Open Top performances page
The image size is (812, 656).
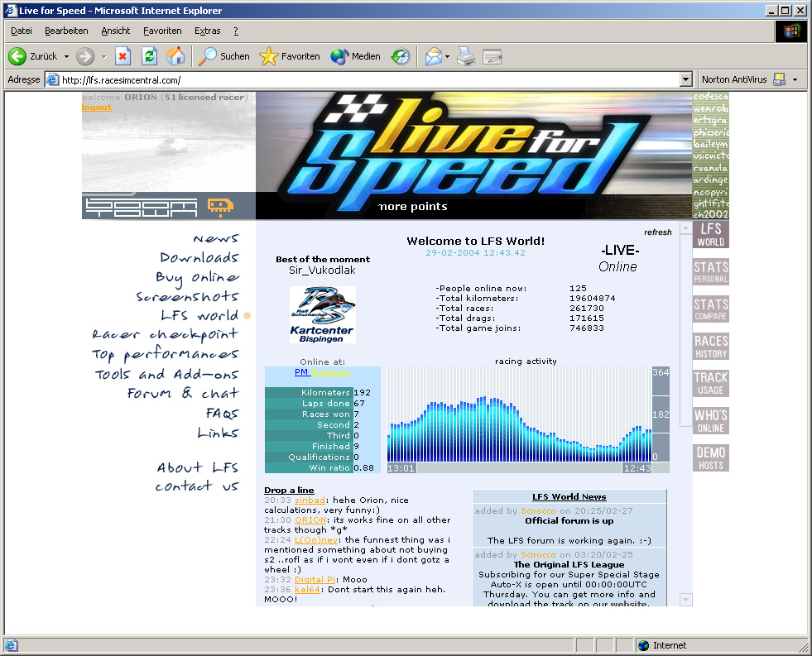(166, 355)
